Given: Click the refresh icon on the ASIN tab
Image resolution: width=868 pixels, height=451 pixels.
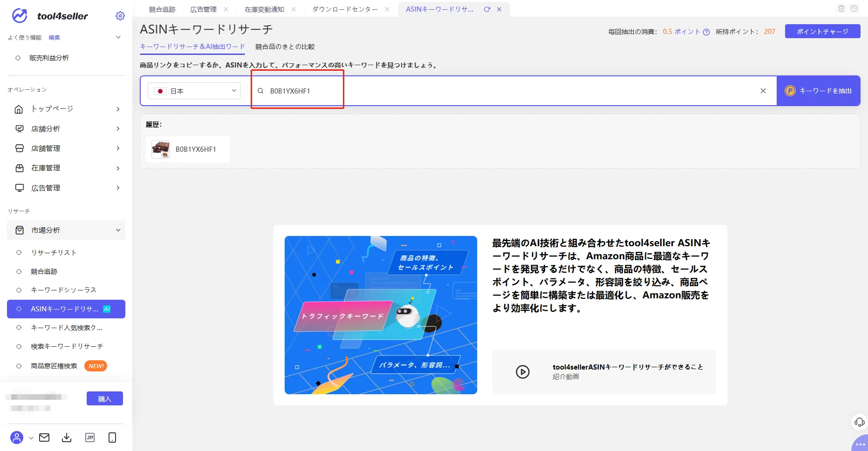Looking at the screenshot, I should [x=487, y=9].
